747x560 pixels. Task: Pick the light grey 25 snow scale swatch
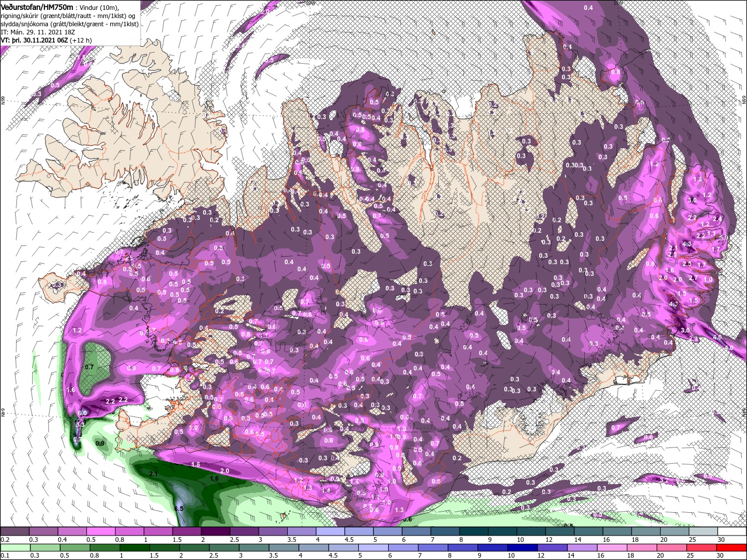(x=703, y=531)
